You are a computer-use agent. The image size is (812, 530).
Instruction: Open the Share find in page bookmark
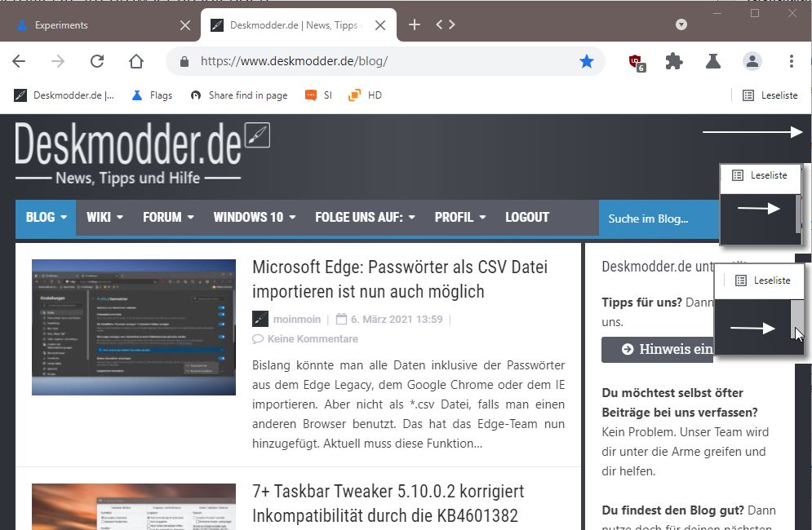[239, 95]
